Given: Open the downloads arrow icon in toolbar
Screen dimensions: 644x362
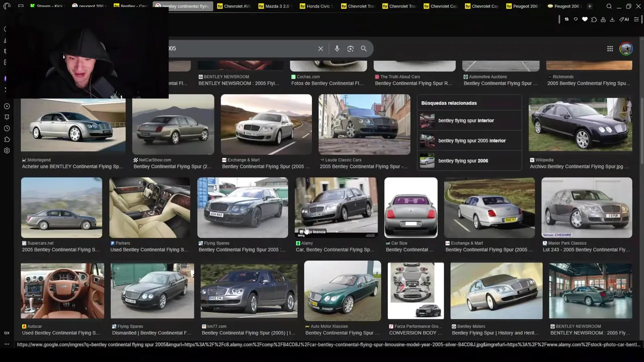Looking at the screenshot, I should pos(612,20).
